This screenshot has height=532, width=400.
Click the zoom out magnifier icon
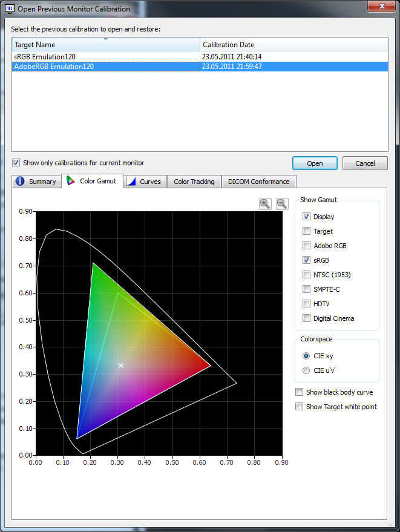pyautogui.click(x=282, y=204)
